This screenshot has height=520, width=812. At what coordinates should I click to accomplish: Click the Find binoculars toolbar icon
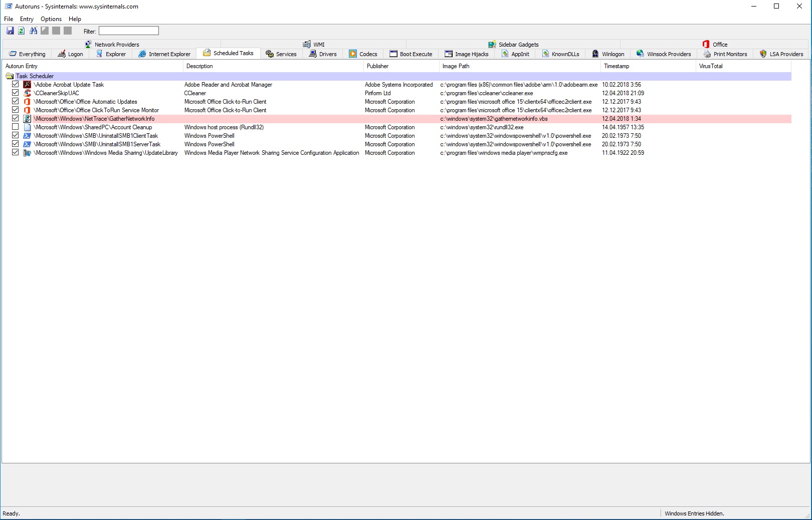pos(33,31)
